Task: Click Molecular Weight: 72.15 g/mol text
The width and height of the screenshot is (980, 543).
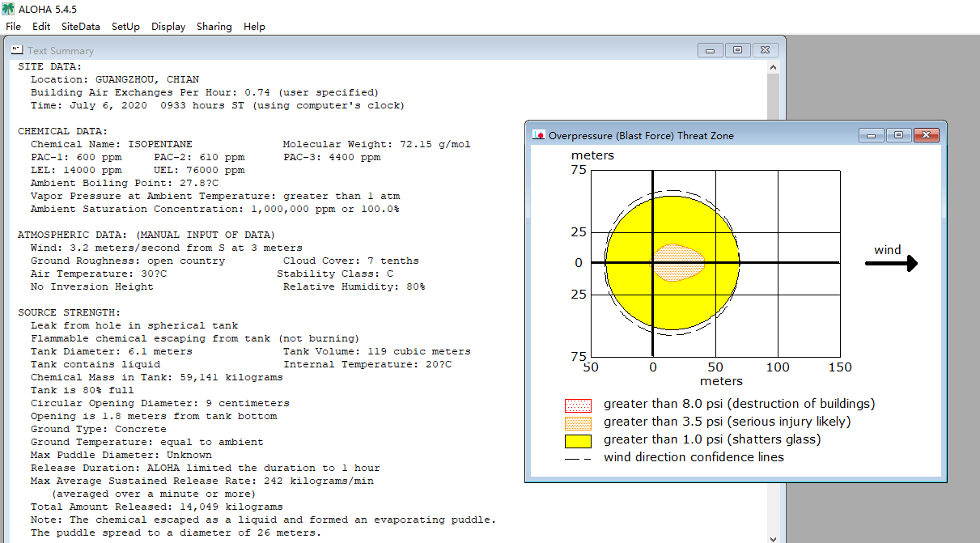Action: point(376,144)
